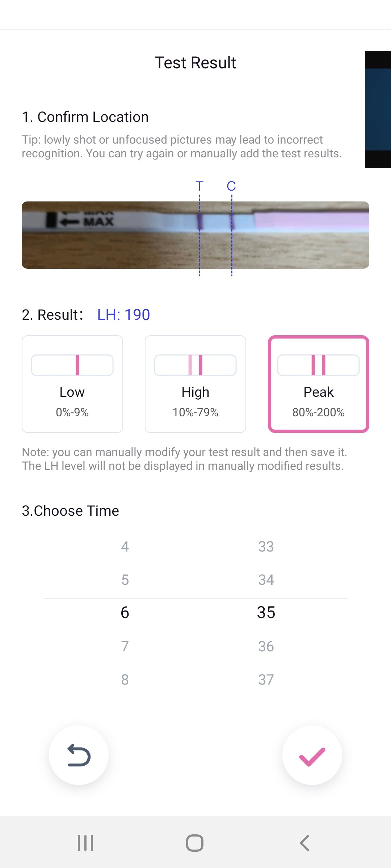Select the Peak 80%-200% result option
Screen dimensions: 391x868
pos(319,384)
